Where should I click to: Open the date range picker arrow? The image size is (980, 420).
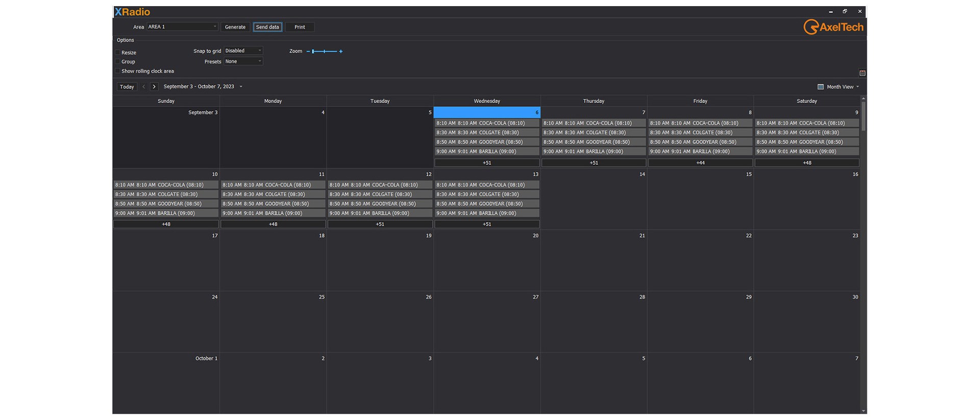pos(241,87)
